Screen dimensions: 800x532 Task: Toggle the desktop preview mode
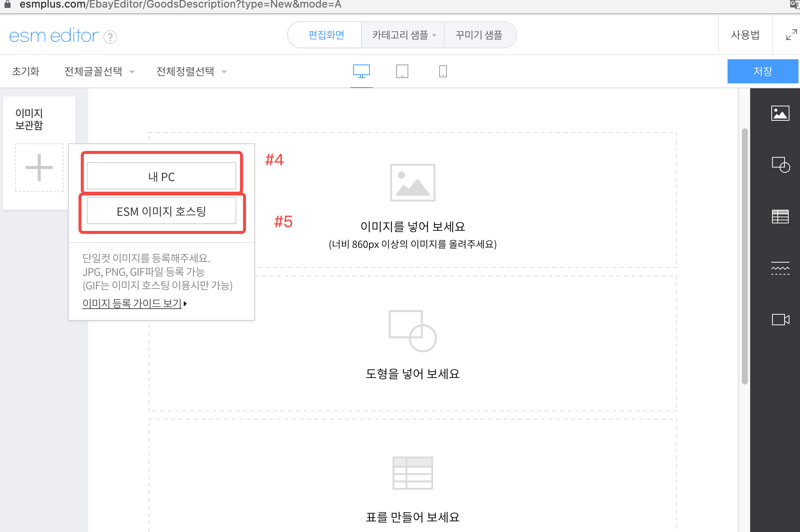(x=361, y=71)
